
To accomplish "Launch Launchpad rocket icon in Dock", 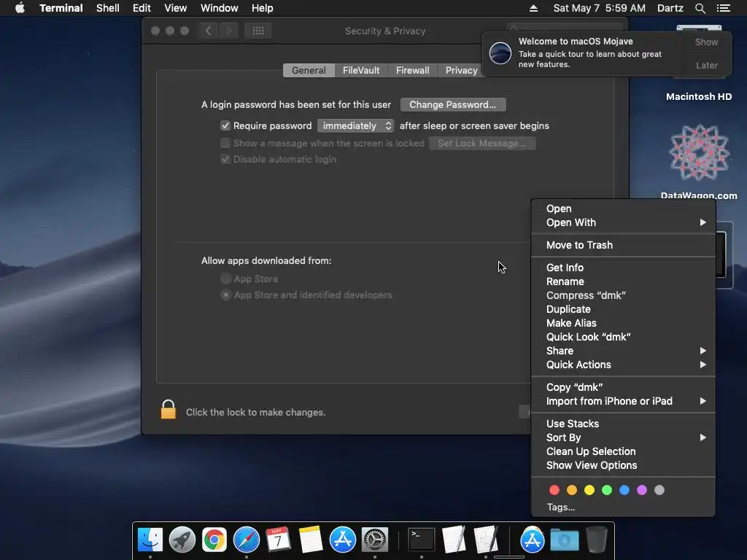I will point(182,540).
